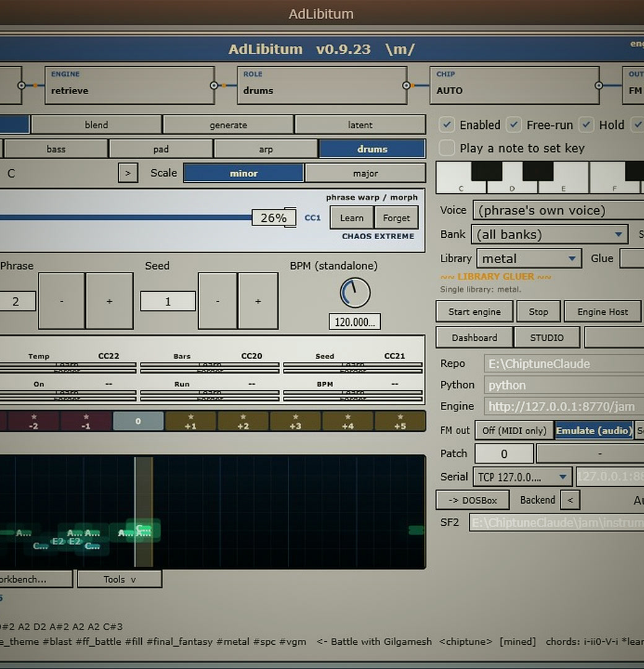
Task: Open the Serial TCP 127.0.0 dropdown
Action: pyautogui.click(x=523, y=477)
